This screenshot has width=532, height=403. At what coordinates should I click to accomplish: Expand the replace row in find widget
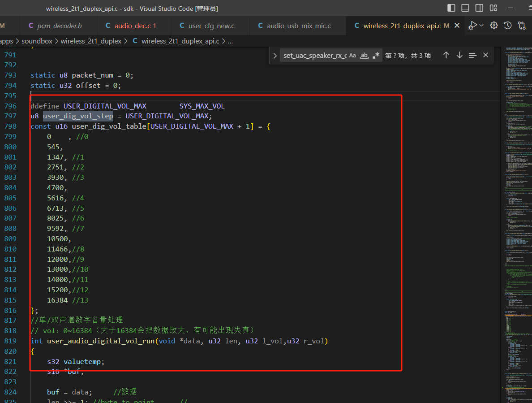(x=275, y=56)
